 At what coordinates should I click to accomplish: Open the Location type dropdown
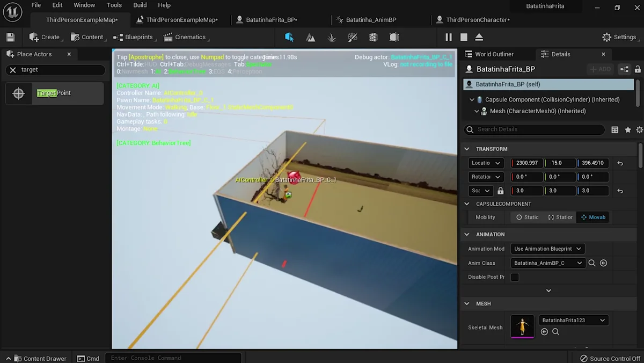click(x=486, y=163)
